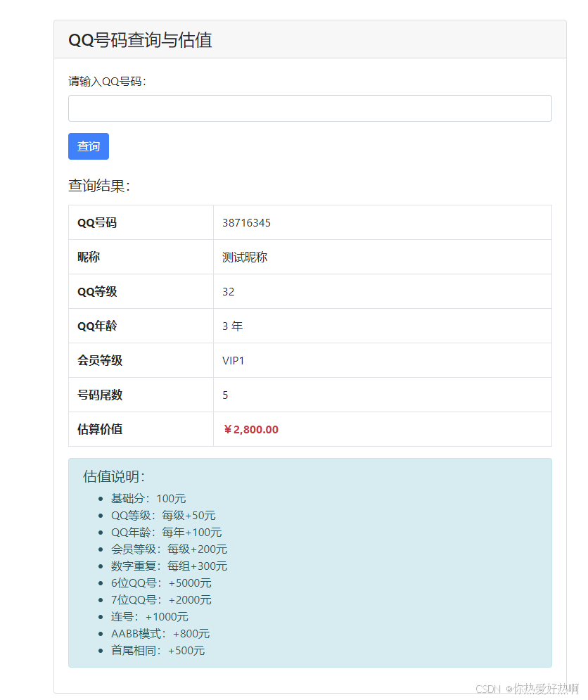
Task: Select the red price ¥2,800.00
Action: click(251, 429)
